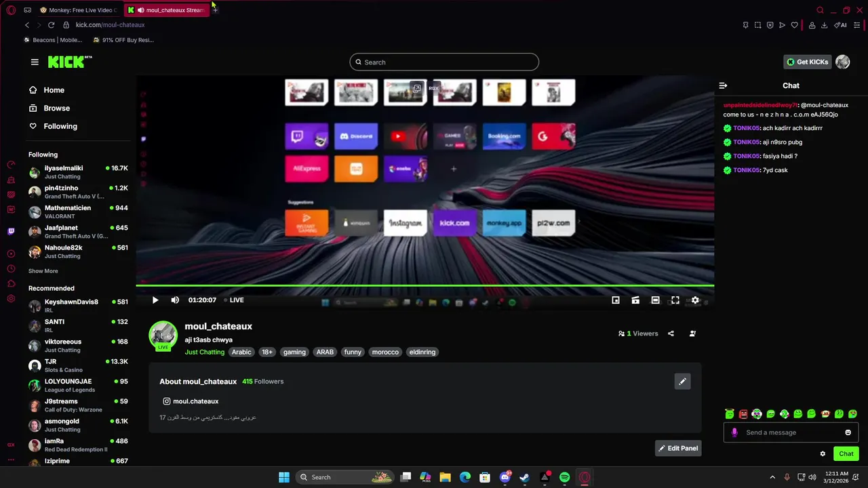The width and height of the screenshot is (868, 488).
Task: Open the moul.chateaux Instagram link
Action: 191,401
